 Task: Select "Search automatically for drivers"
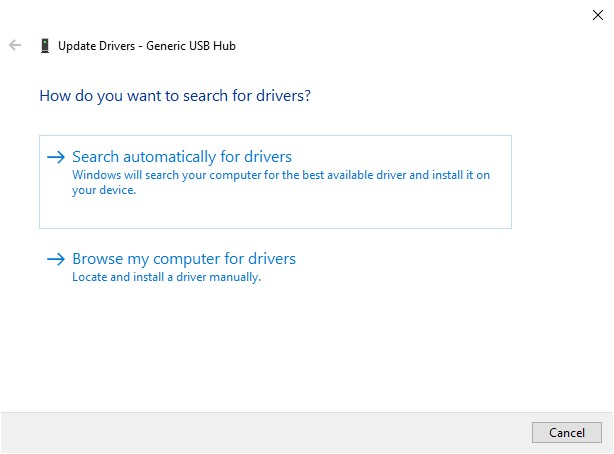coord(182,157)
